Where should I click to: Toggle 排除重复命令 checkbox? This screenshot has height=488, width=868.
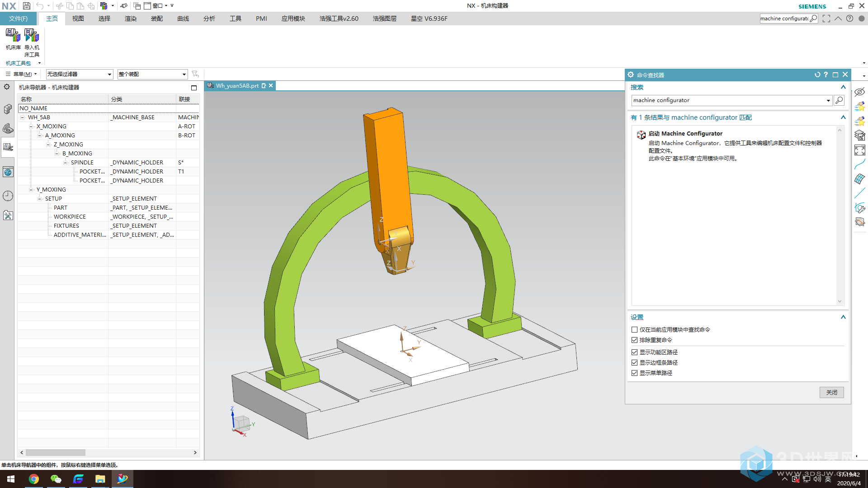coord(635,340)
